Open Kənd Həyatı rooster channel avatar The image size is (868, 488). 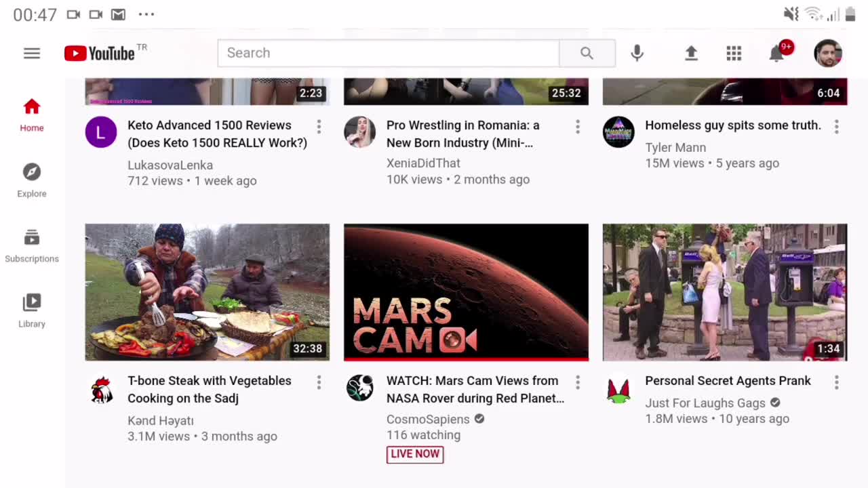coord(101,388)
